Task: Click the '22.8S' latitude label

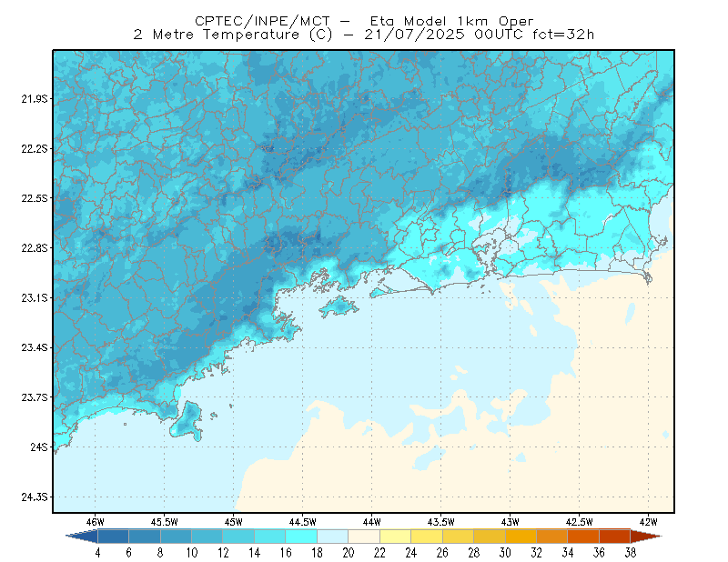Action: coord(35,248)
